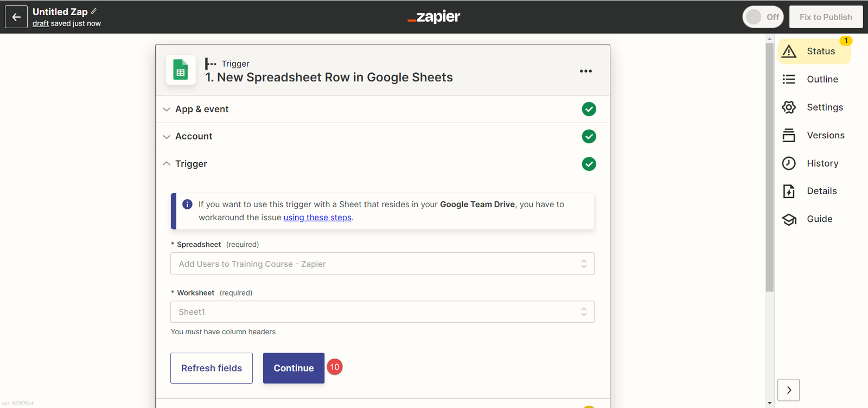Open the Spreadsheet dropdown
868x408 pixels.
382,264
